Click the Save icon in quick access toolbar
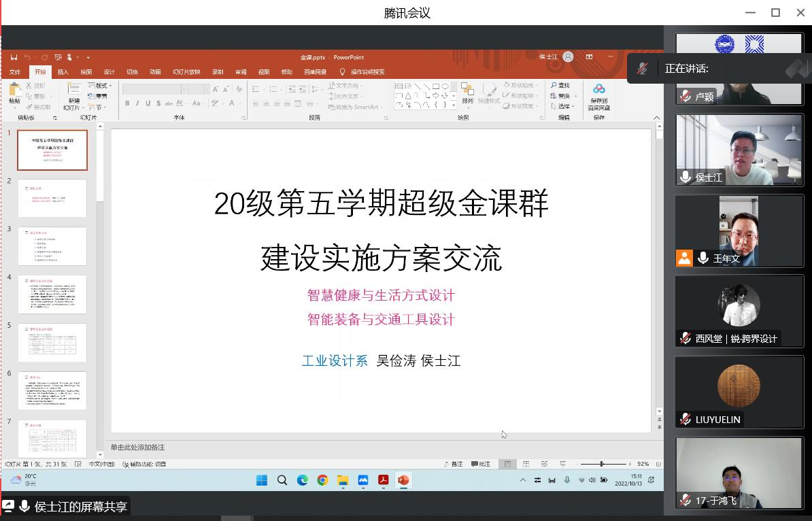The height and width of the screenshot is (521, 812). (x=14, y=58)
